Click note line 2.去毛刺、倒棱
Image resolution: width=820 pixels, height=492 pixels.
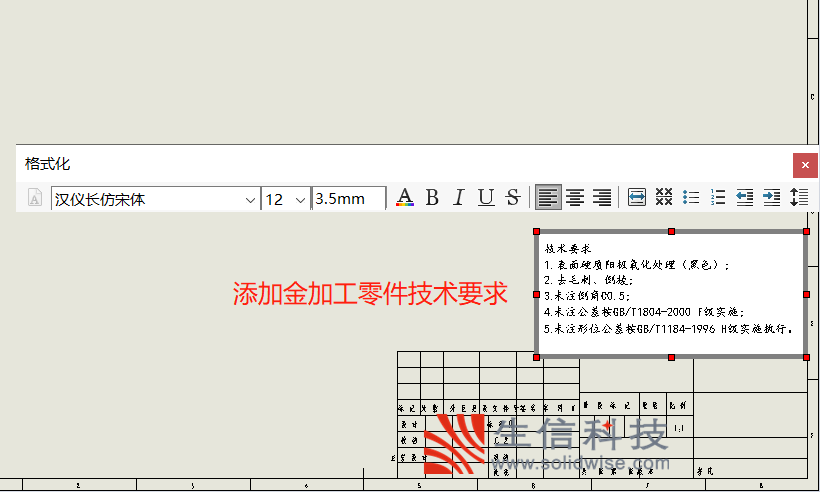click(x=588, y=280)
